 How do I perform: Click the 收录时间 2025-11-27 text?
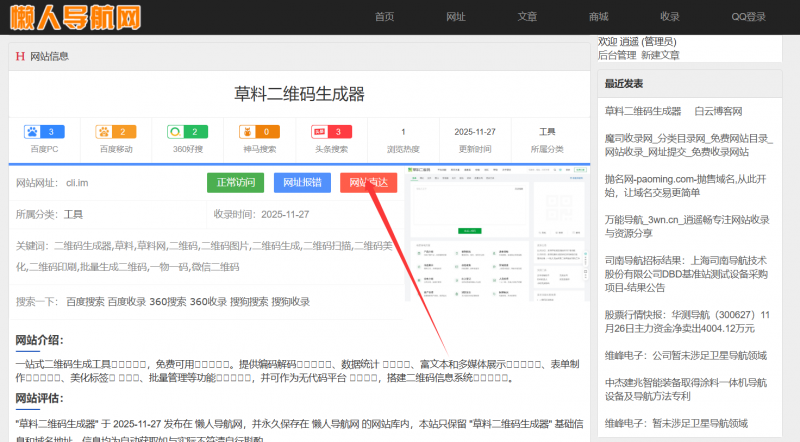tap(261, 214)
